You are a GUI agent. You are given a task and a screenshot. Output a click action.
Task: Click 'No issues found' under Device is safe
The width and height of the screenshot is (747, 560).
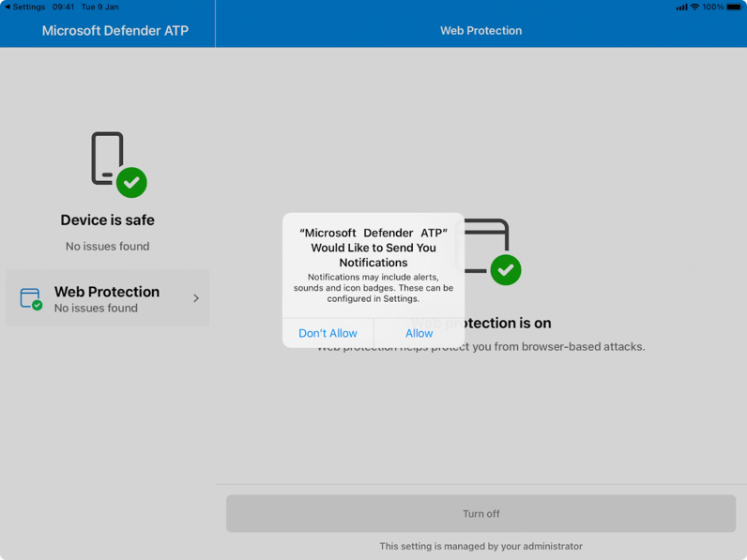coord(108,246)
